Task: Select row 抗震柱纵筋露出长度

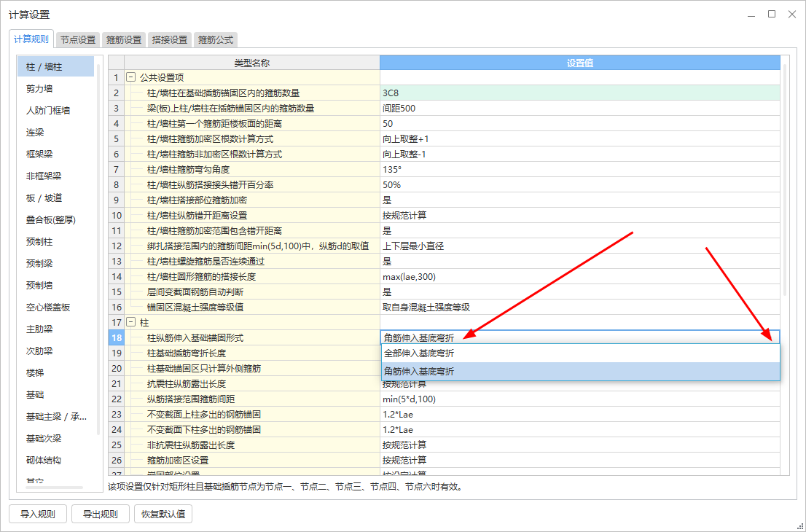Action: 252,384
